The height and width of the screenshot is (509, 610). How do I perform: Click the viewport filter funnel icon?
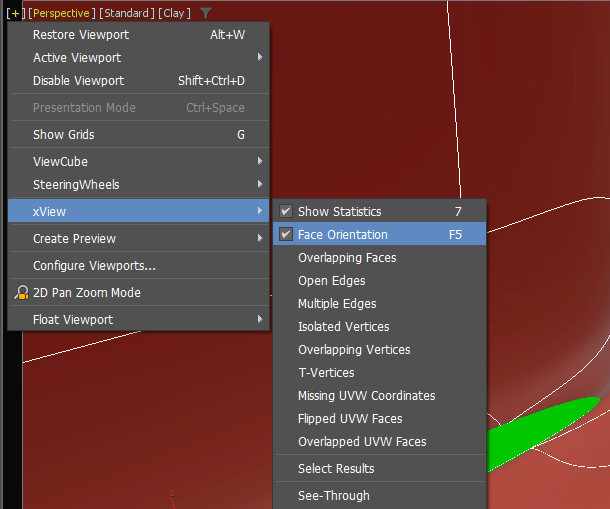coord(206,13)
